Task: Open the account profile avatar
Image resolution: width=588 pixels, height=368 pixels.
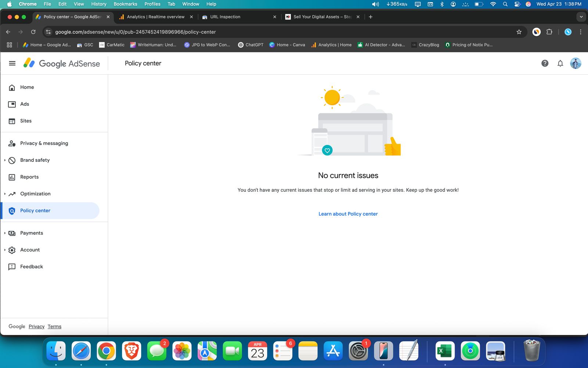Action: tap(576, 63)
